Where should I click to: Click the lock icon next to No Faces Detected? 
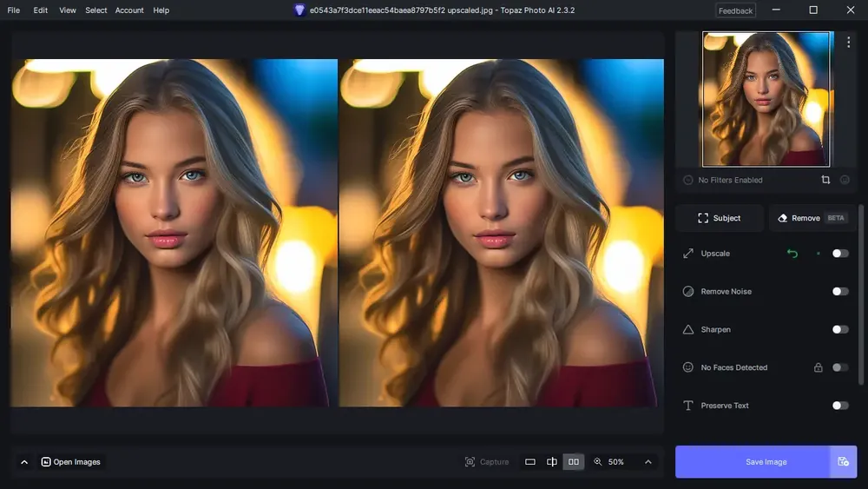819,367
